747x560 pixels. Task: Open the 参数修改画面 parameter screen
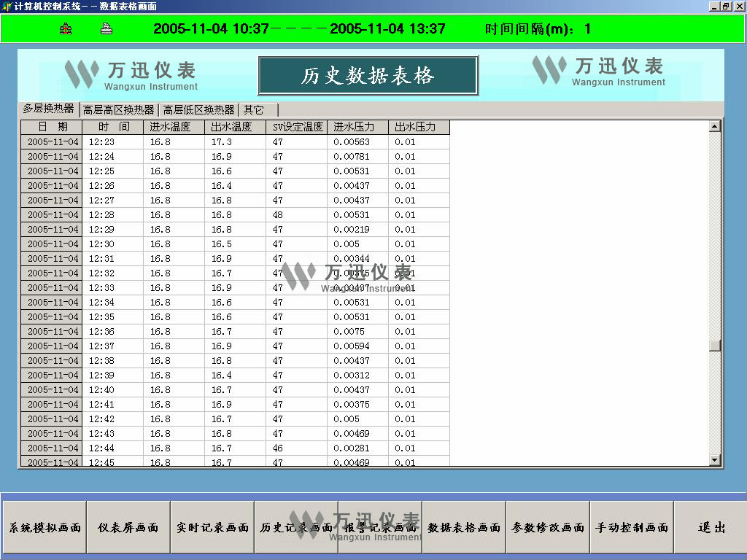point(547,526)
